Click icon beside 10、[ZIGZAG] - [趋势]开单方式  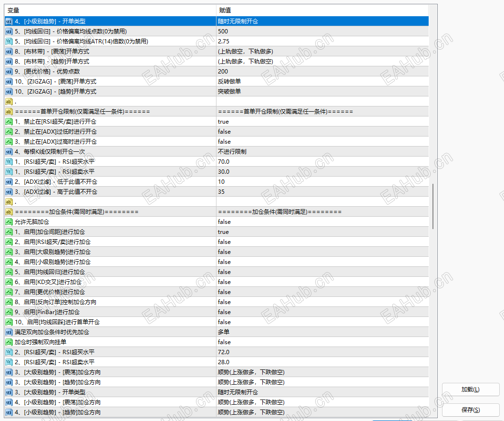[x=9, y=92]
